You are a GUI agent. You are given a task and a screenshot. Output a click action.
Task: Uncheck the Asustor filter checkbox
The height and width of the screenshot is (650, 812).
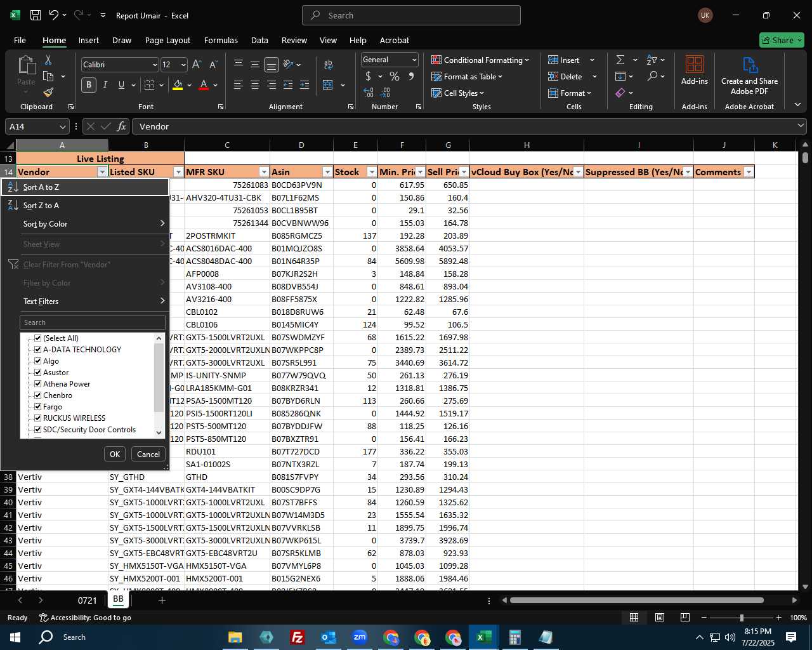(37, 373)
